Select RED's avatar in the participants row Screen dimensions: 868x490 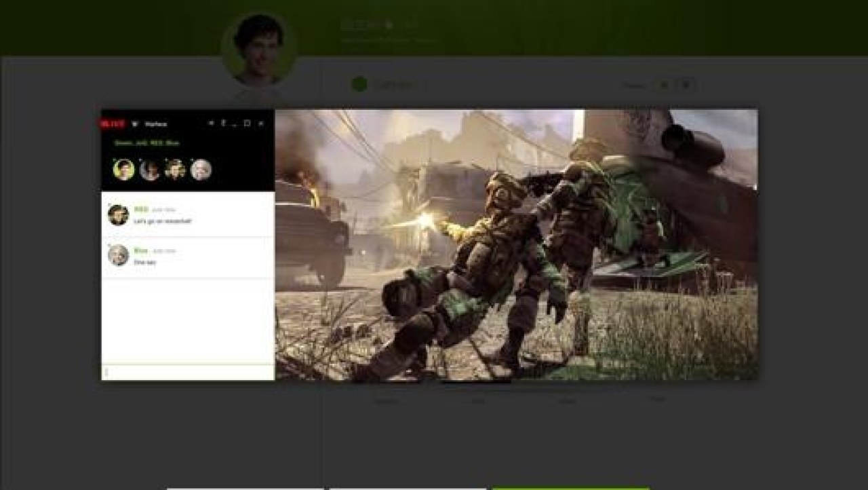(x=175, y=170)
